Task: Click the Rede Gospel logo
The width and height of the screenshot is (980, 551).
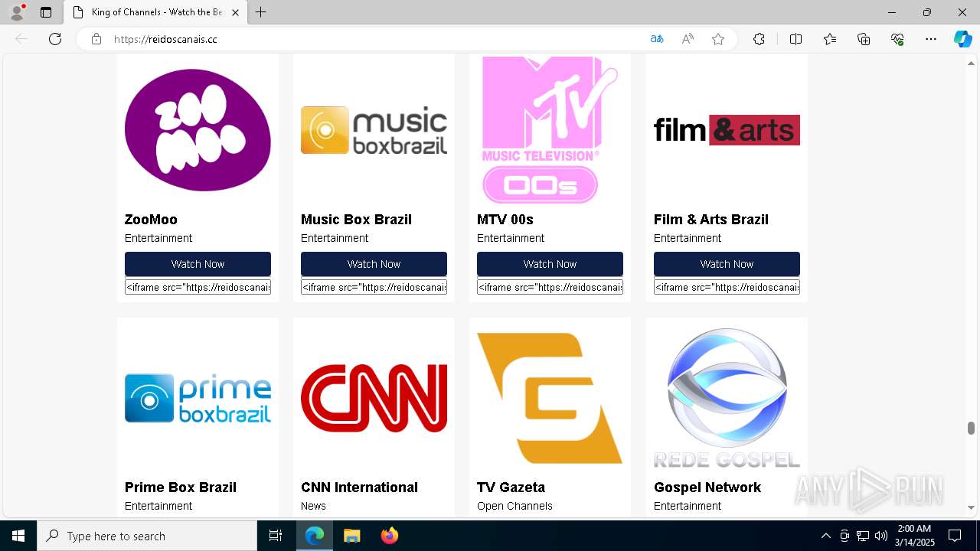Action: 727,398
